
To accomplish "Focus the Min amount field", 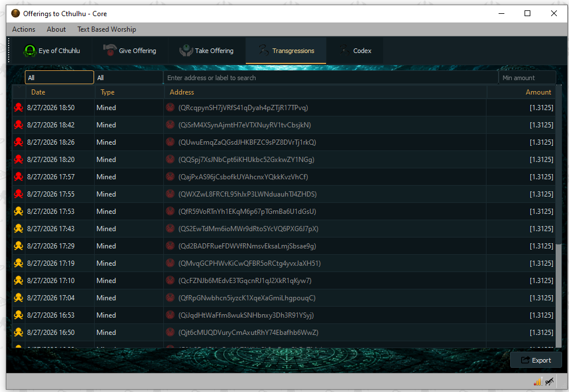I will 527,78.
